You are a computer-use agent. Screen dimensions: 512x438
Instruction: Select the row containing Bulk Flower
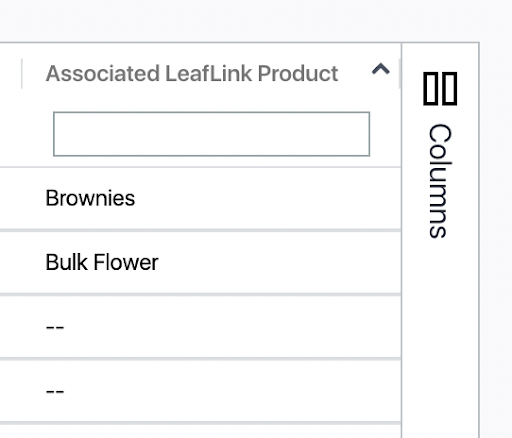click(200, 262)
